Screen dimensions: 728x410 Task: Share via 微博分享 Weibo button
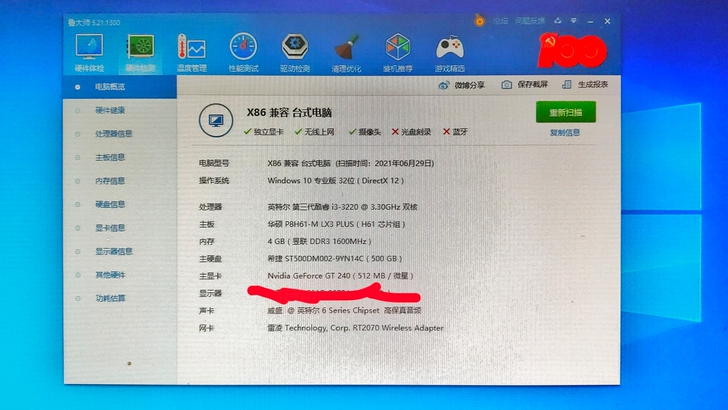tap(462, 85)
